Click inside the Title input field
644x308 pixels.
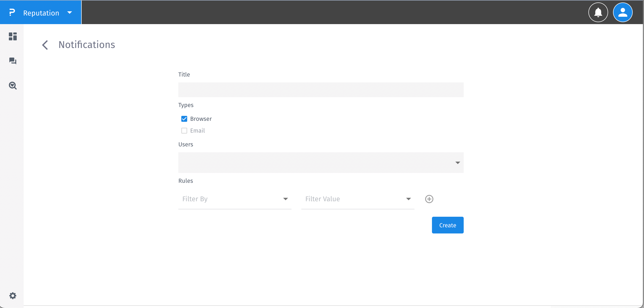[x=321, y=90]
